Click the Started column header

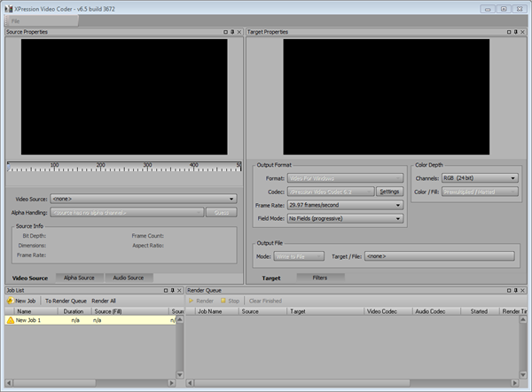480,311
